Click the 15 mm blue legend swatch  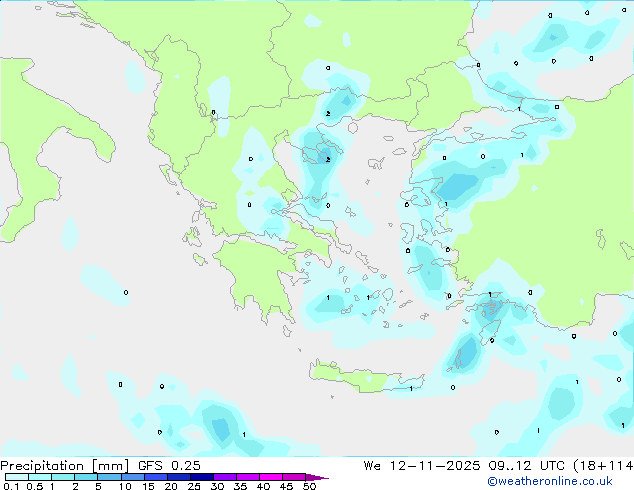coord(156,477)
